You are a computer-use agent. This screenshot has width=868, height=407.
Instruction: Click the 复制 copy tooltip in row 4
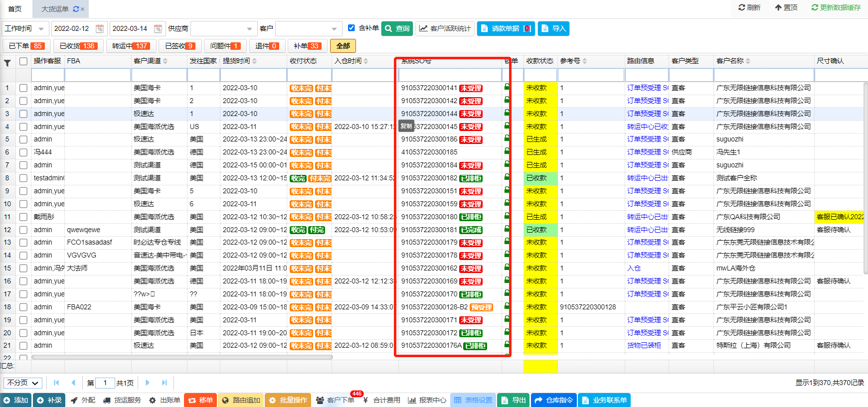coord(406,126)
